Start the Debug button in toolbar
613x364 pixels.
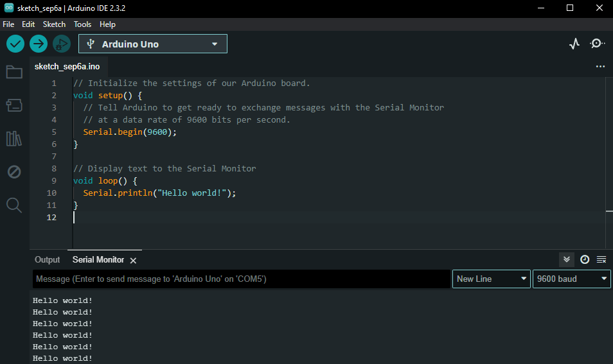pyautogui.click(x=62, y=44)
